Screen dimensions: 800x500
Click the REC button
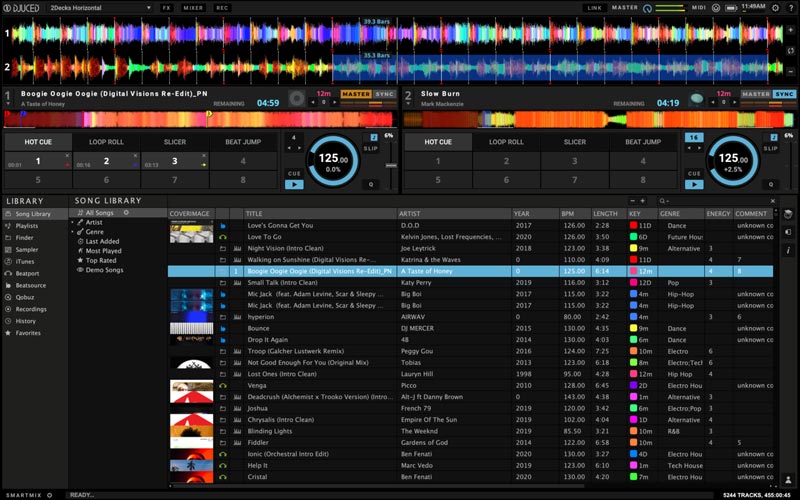[x=222, y=8]
